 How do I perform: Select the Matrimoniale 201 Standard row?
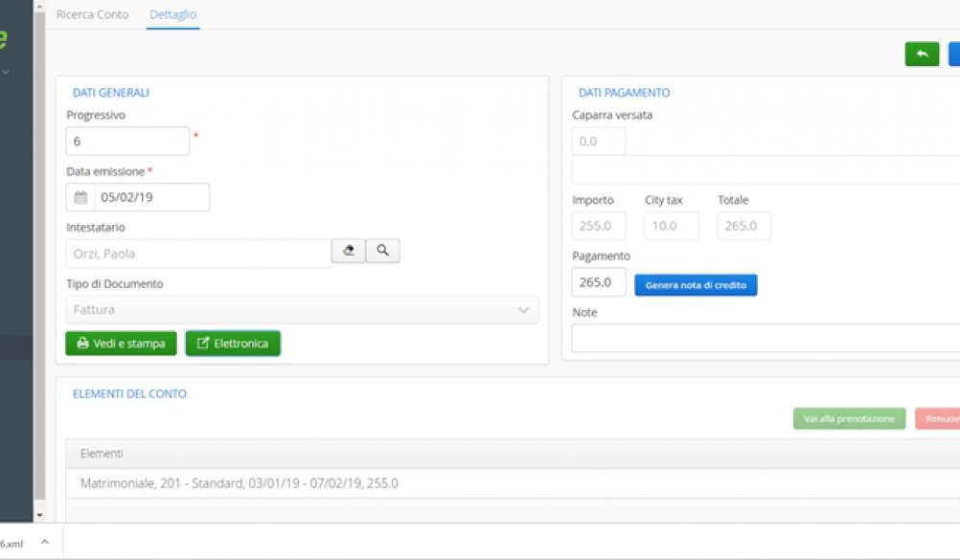[x=240, y=483]
